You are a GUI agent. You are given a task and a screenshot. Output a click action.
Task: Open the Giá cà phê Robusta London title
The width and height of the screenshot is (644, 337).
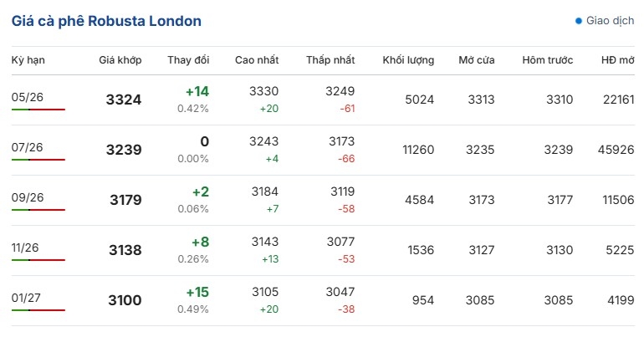click(106, 21)
